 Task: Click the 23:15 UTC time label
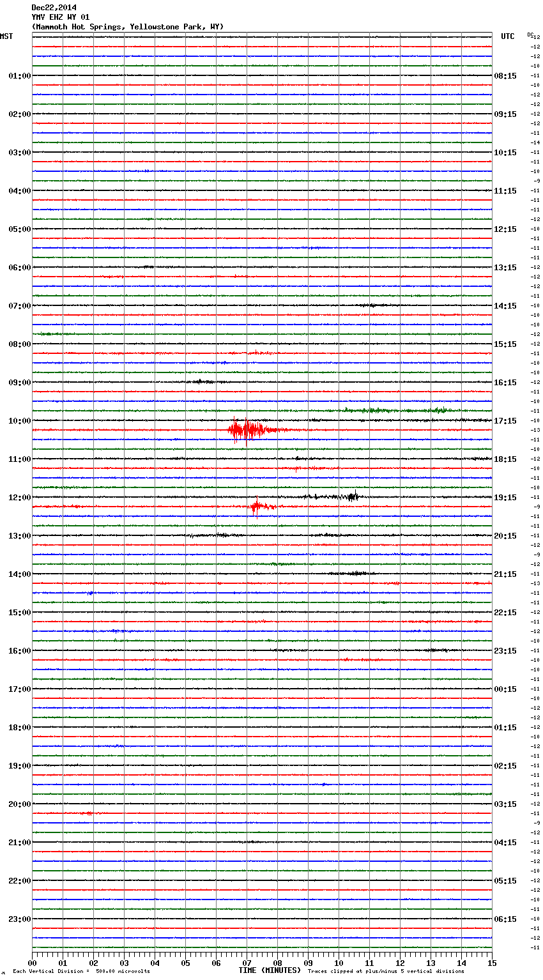[505, 651]
